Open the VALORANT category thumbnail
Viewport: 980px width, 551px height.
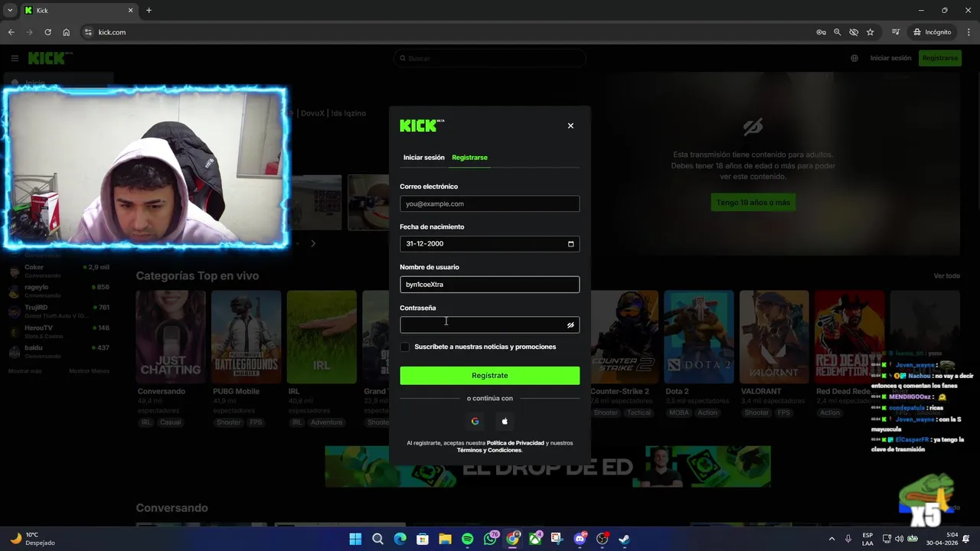coord(774,337)
